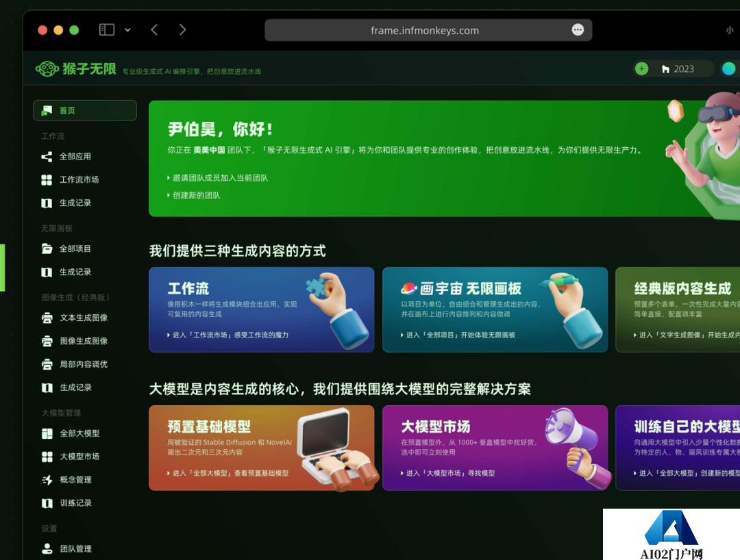Open 局部内容调优 in the sidebar
740x560 pixels.
pos(85,364)
